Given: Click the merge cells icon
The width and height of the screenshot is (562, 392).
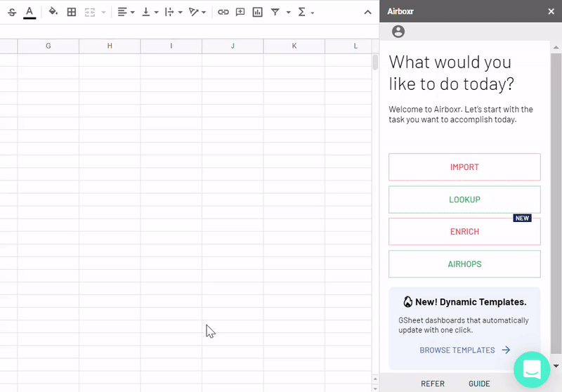Looking at the screenshot, I should click(x=90, y=12).
